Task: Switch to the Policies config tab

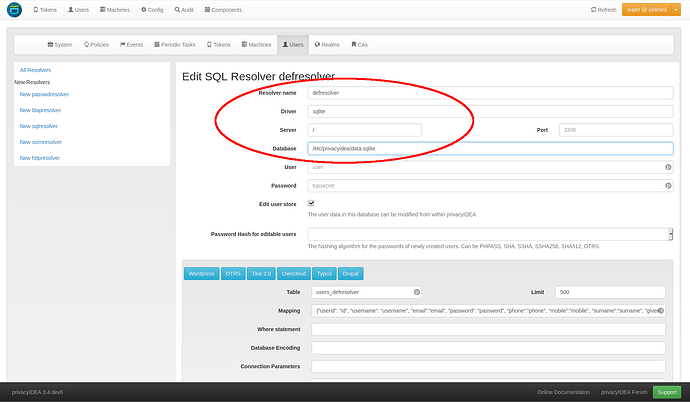Action: [96, 45]
